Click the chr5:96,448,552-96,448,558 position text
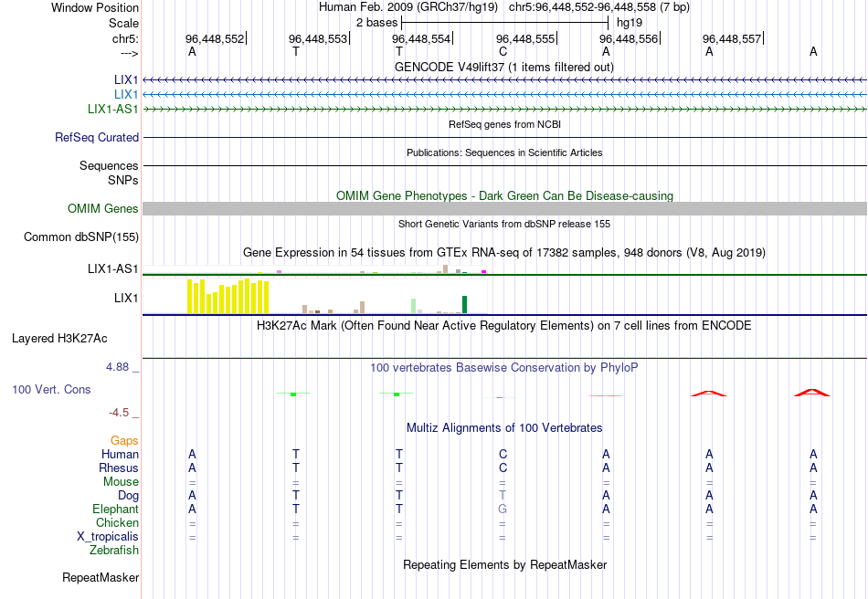 [599, 7]
